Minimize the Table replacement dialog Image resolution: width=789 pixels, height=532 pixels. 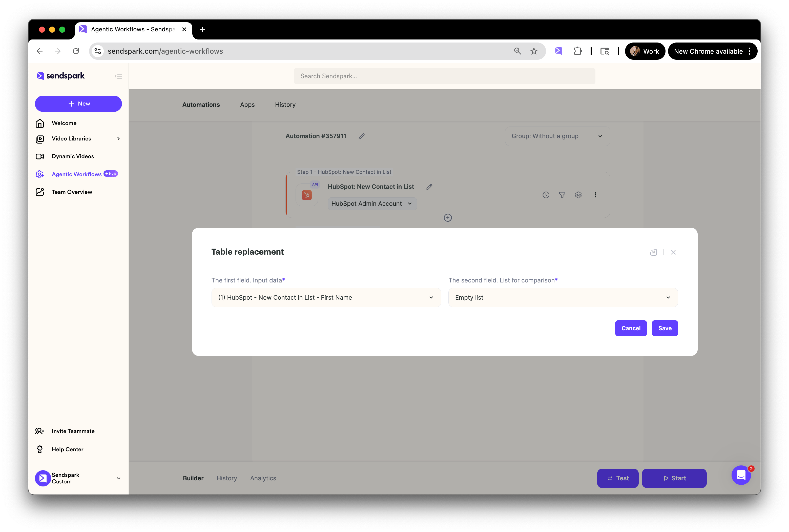coord(653,252)
